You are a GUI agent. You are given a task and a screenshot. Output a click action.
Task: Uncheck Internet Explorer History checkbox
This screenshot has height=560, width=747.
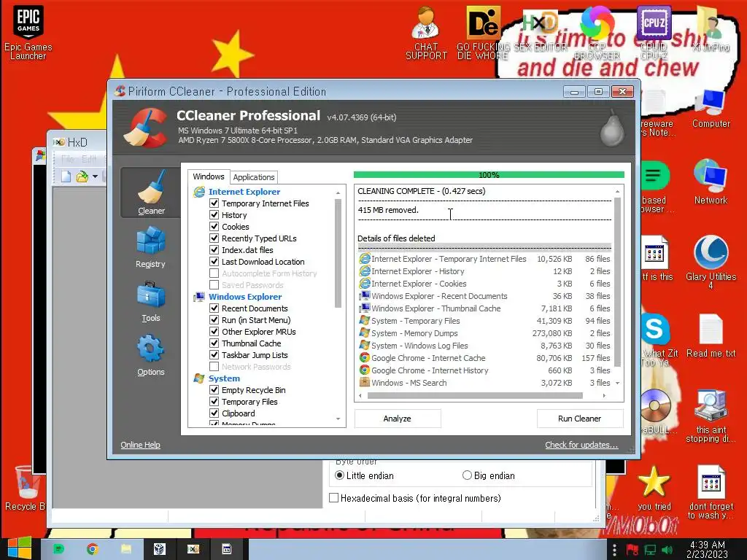tap(214, 215)
